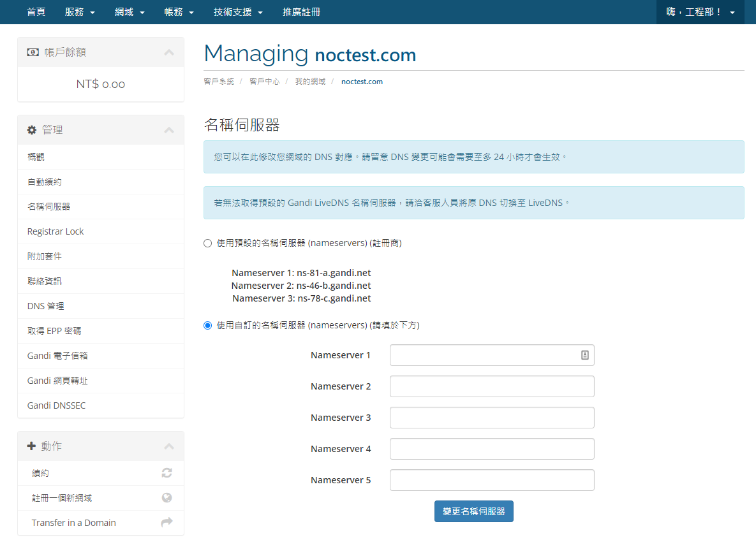
Task: Click the autofill icon inside the Nameserver 1 field
Action: [585, 355]
